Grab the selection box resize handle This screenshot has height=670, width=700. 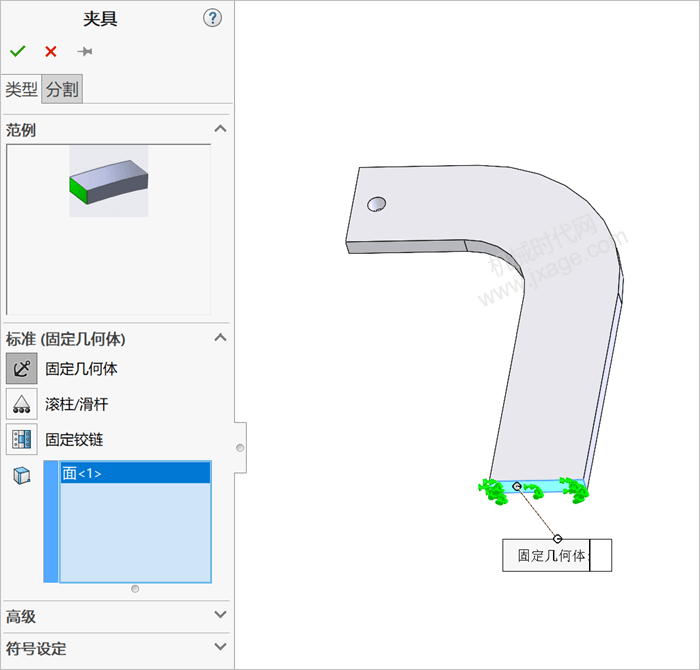(x=135, y=589)
